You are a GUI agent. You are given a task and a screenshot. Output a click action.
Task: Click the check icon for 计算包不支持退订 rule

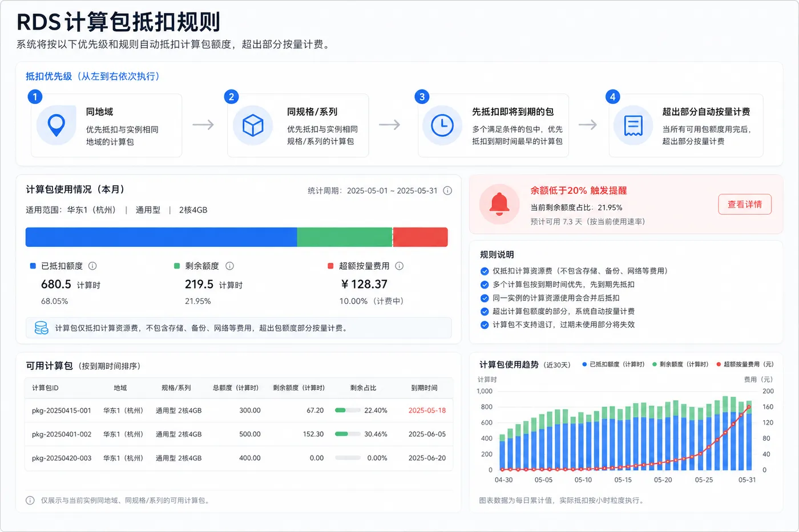485,325
